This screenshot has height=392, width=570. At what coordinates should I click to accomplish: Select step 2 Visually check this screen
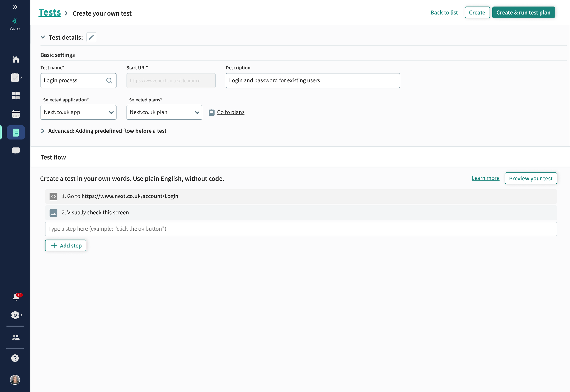(301, 213)
